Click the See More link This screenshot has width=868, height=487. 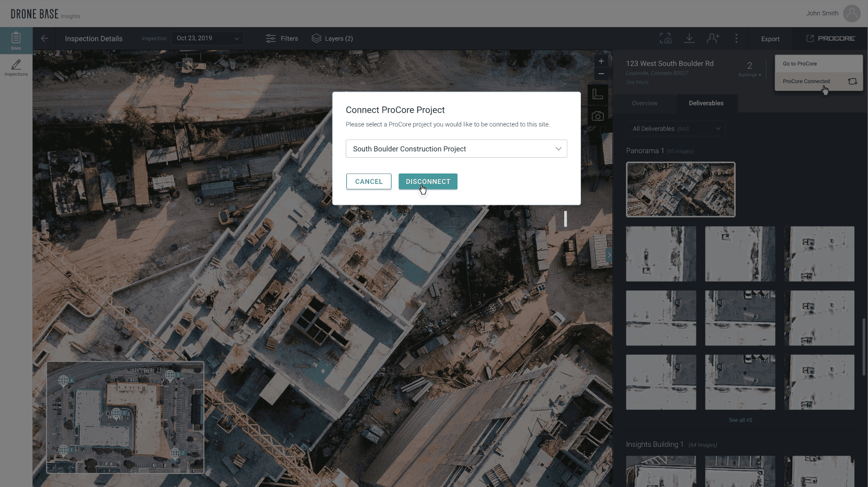(x=637, y=82)
